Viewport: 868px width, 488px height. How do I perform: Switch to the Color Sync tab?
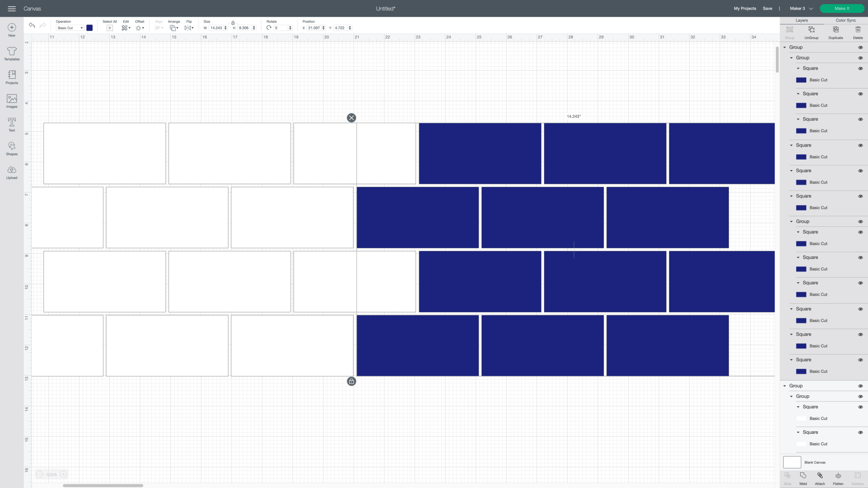pyautogui.click(x=846, y=20)
